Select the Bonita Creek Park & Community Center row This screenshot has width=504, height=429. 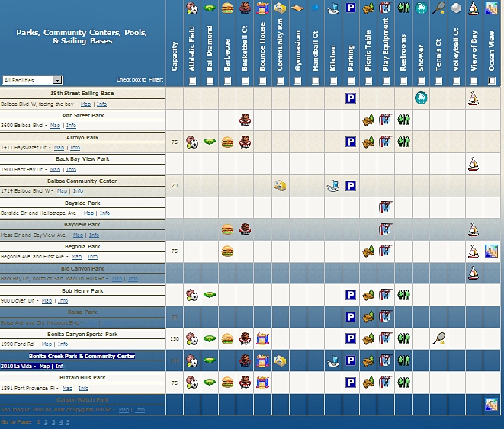82,356
